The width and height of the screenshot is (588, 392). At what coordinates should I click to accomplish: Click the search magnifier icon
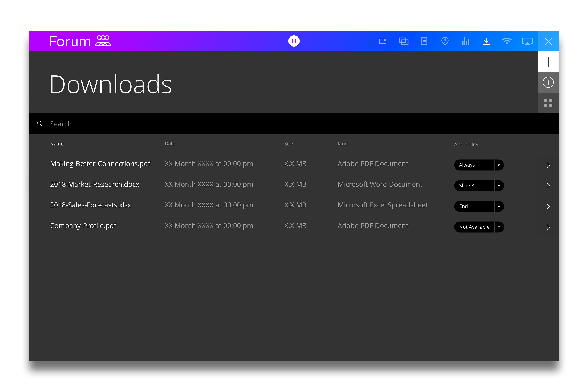pos(40,124)
